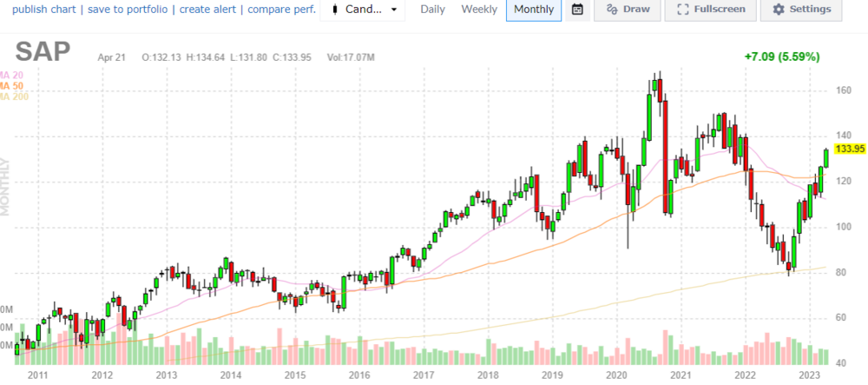Click the 2020 label on time axis
868x385 pixels.
tap(615, 375)
